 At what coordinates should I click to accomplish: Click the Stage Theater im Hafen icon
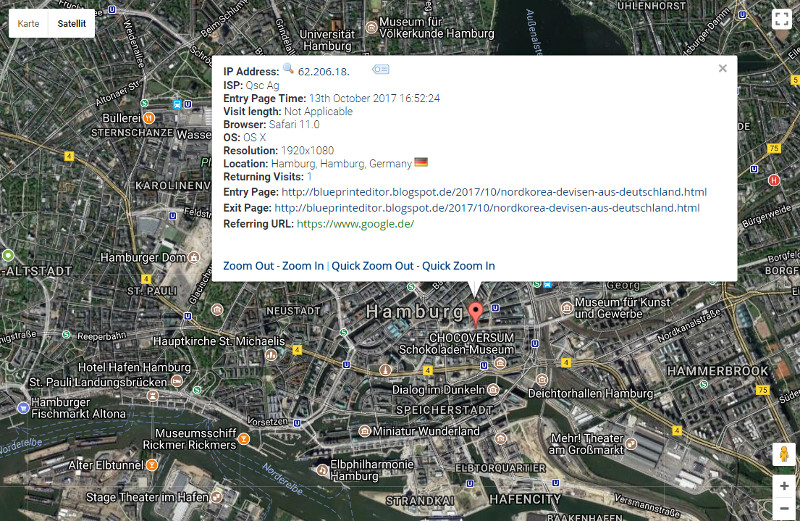tap(216, 497)
